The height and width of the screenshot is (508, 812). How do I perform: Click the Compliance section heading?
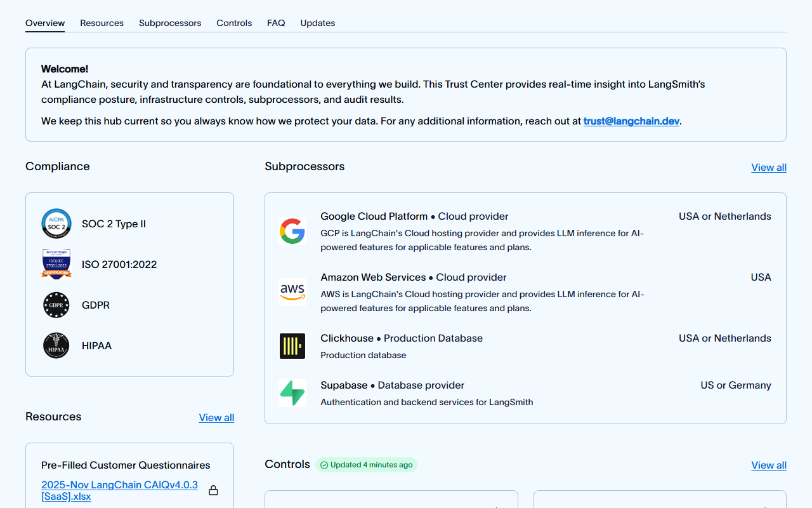58,166
